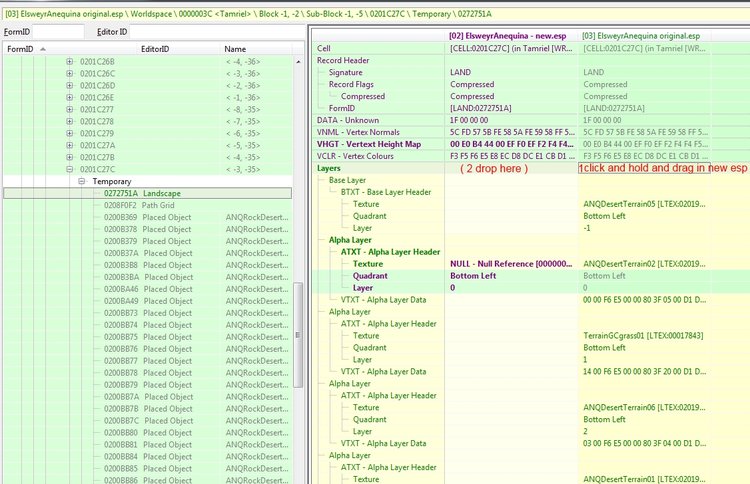Click the Editor ID search input field
The height and width of the screenshot is (484, 750).
click(x=216, y=32)
